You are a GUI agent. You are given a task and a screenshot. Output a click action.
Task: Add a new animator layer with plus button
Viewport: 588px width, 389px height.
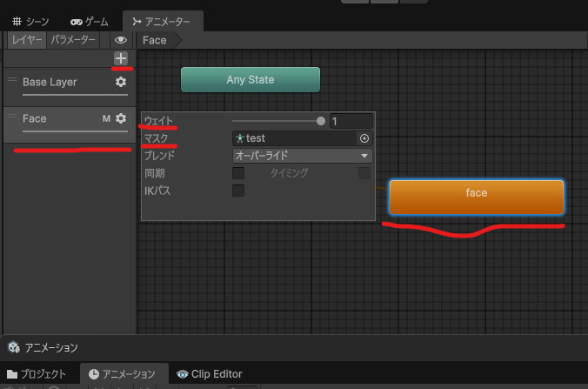coord(121,58)
